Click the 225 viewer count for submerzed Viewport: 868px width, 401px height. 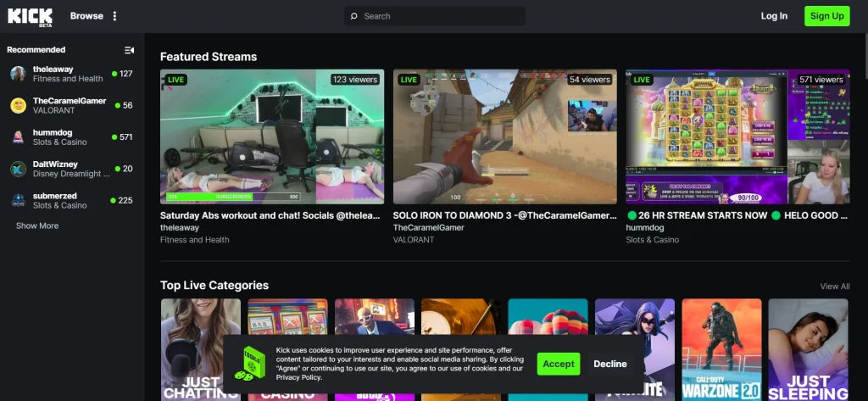[125, 200]
